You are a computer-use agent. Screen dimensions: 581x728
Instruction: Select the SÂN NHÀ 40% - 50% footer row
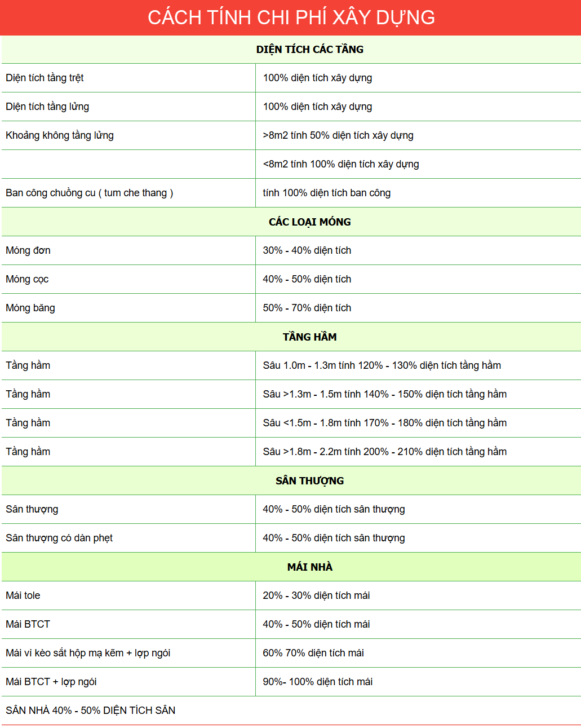[x=91, y=711]
